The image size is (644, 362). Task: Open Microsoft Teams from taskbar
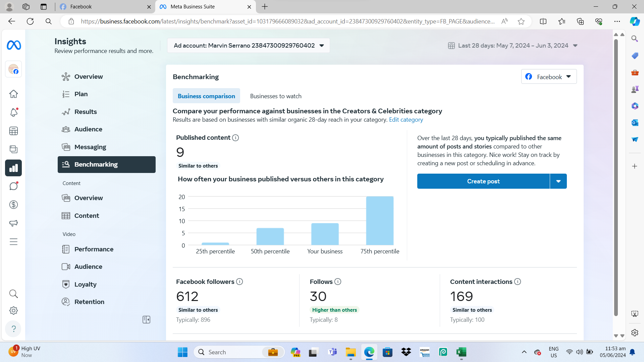[x=332, y=352]
